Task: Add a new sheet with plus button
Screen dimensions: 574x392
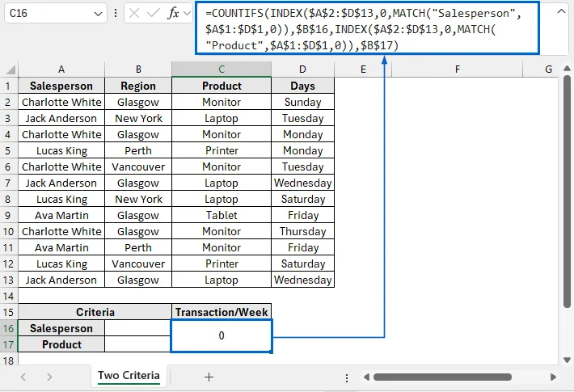Action: click(209, 377)
